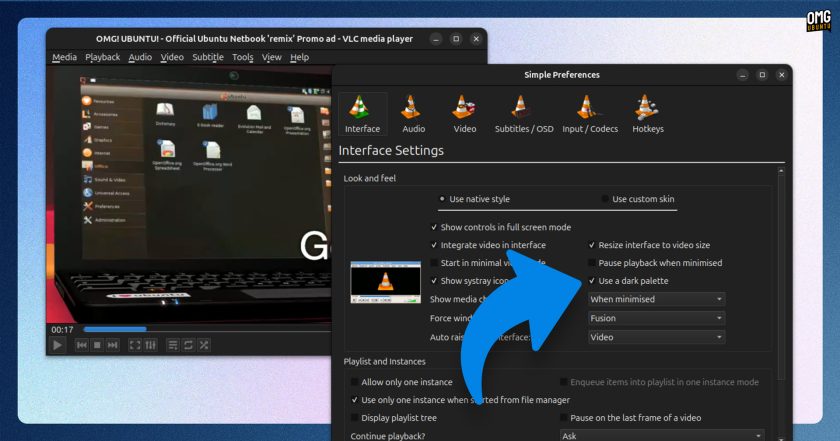The height and width of the screenshot is (441, 840).
Task: Open the Continue playback Ask dropdown
Action: pos(662,436)
